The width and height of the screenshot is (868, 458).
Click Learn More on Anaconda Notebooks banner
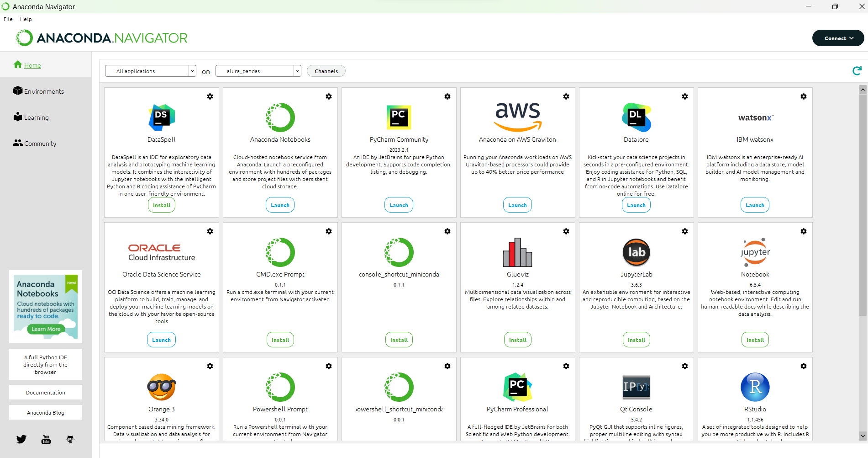pyautogui.click(x=46, y=329)
